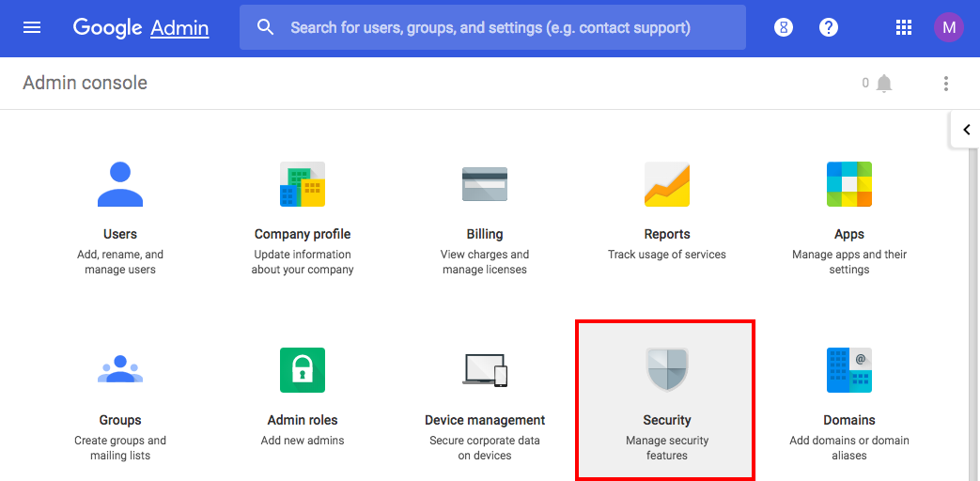
Task: Click 'Add domains or domain aliases' text
Action: pyautogui.click(x=849, y=448)
